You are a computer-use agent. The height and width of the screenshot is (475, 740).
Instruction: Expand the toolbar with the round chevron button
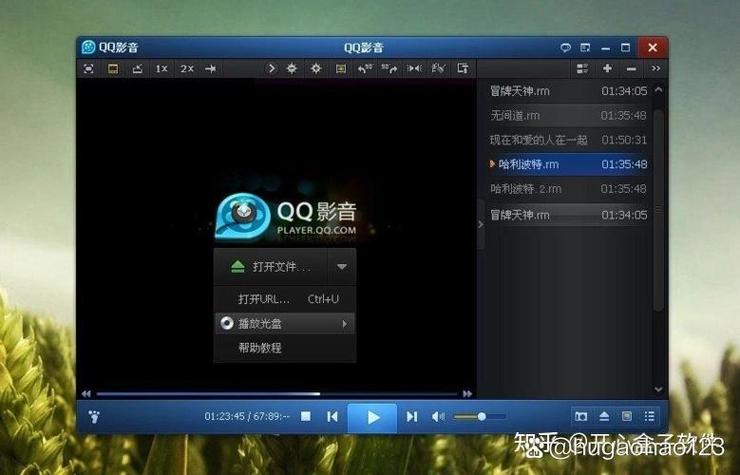[x=271, y=68]
